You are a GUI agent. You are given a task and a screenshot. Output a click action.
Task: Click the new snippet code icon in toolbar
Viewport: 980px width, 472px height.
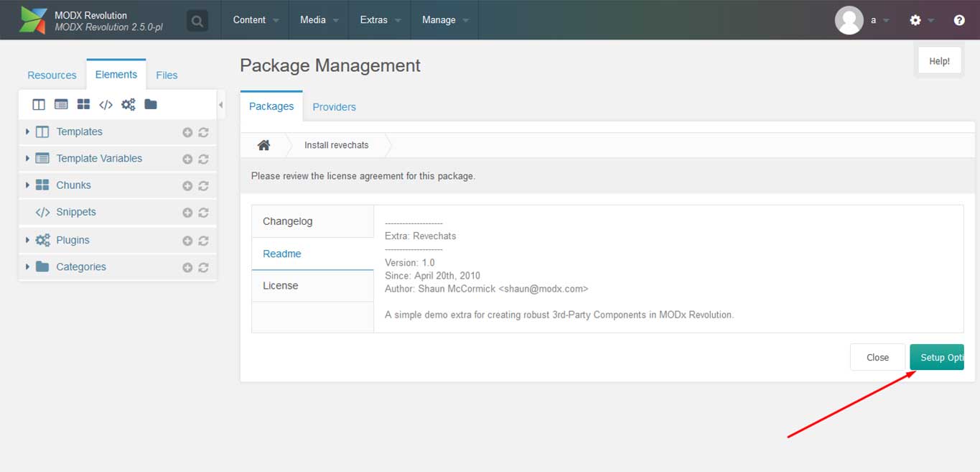(x=106, y=105)
